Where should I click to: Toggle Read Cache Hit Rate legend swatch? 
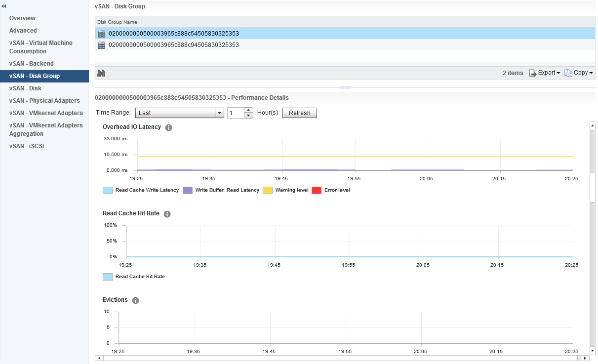(x=108, y=277)
